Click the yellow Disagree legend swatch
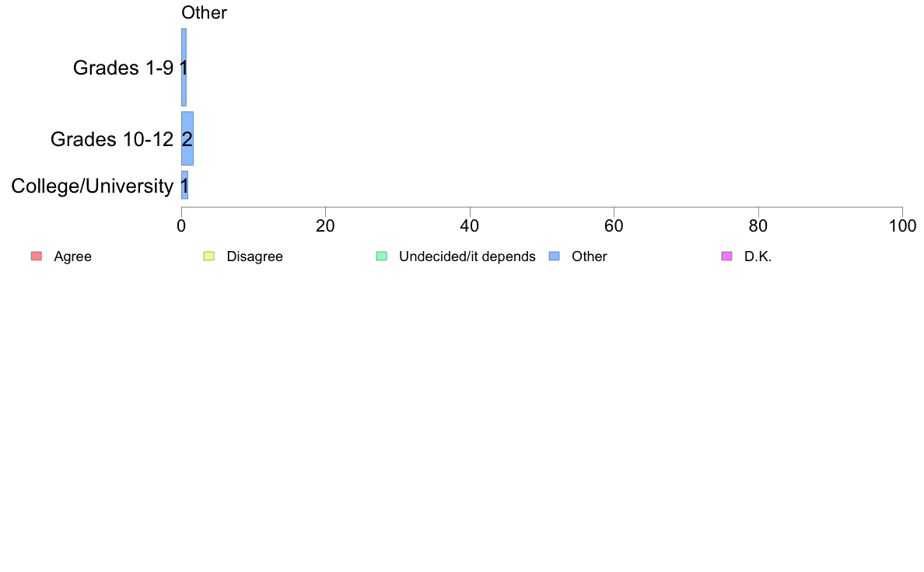The image size is (924, 572). coord(209,256)
